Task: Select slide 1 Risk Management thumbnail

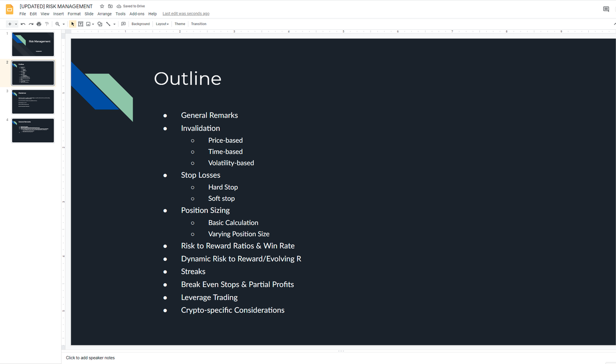Action: point(33,44)
